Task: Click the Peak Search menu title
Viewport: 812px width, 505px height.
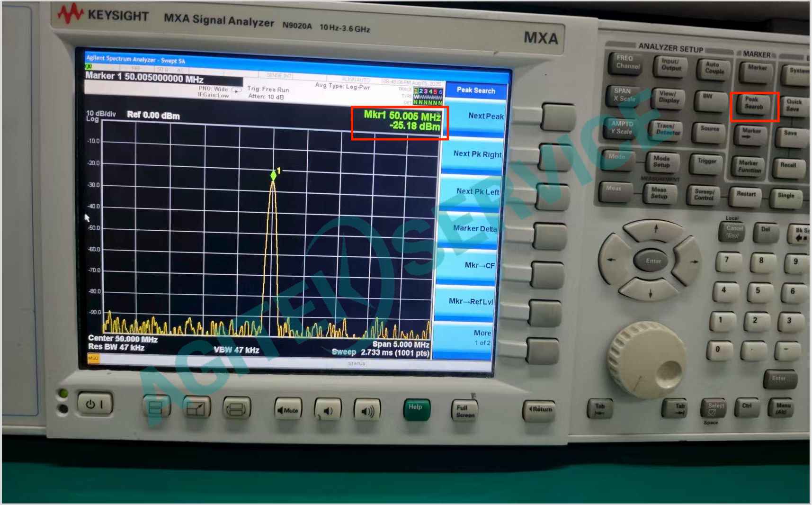Action: point(476,90)
